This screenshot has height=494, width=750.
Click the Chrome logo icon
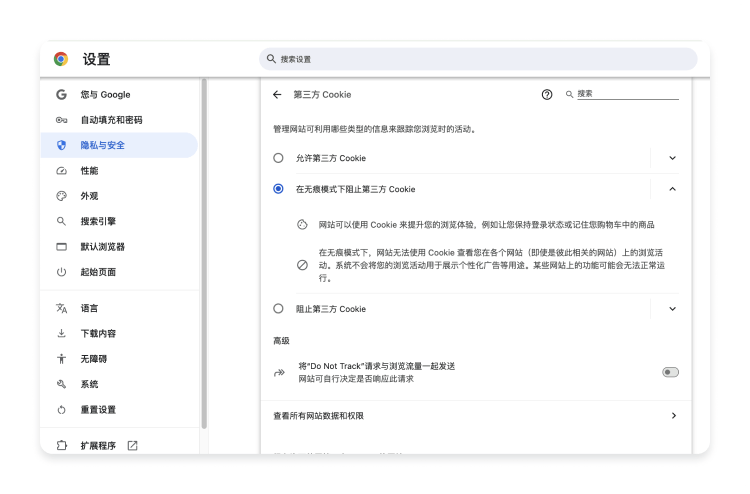61,59
